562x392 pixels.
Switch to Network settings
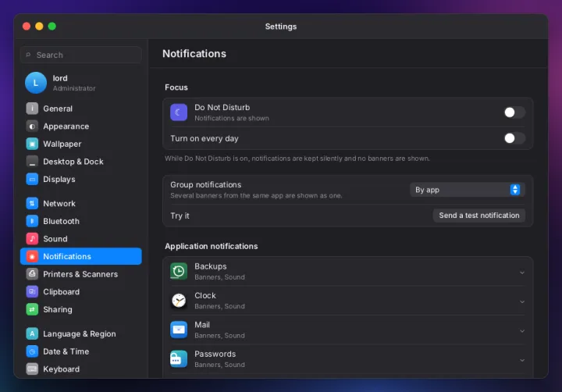(81, 203)
